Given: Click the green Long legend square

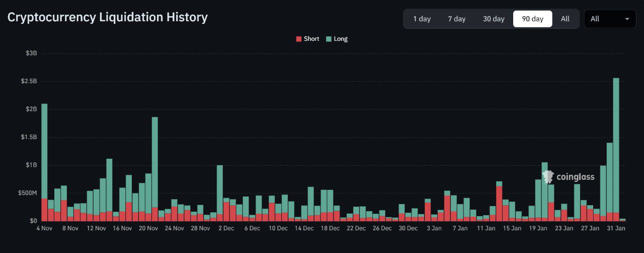Looking at the screenshot, I should [329, 39].
